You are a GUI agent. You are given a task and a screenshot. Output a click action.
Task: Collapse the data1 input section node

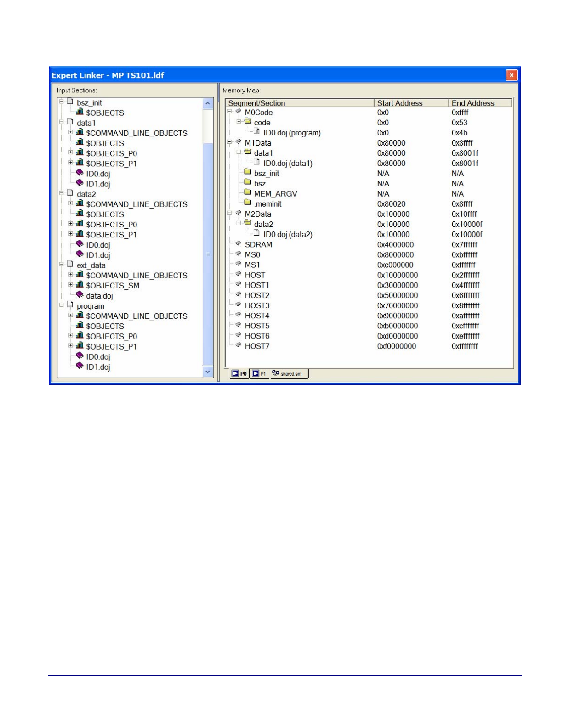click(61, 122)
